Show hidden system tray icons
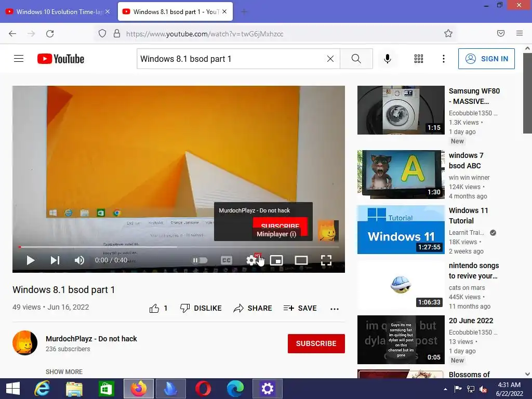Image resolution: width=532 pixels, height=399 pixels. pos(445,389)
